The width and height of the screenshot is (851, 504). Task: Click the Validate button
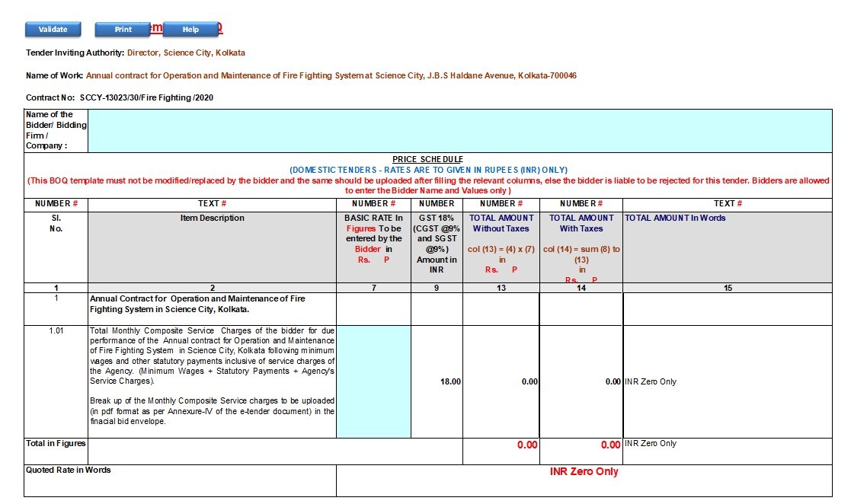click(x=53, y=30)
